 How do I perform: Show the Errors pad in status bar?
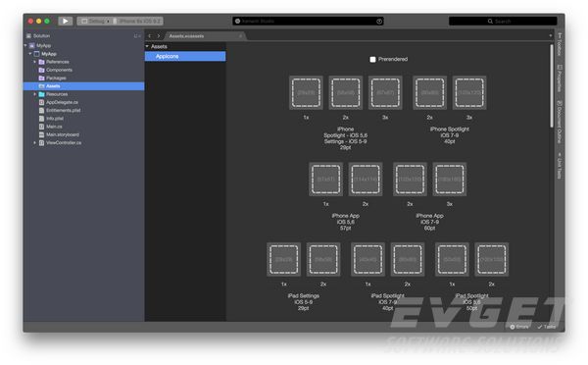[x=519, y=327]
